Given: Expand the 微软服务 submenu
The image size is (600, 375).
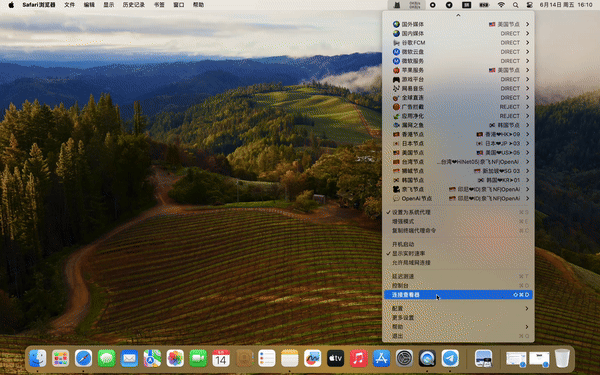Looking at the screenshot, I should pyautogui.click(x=458, y=61).
